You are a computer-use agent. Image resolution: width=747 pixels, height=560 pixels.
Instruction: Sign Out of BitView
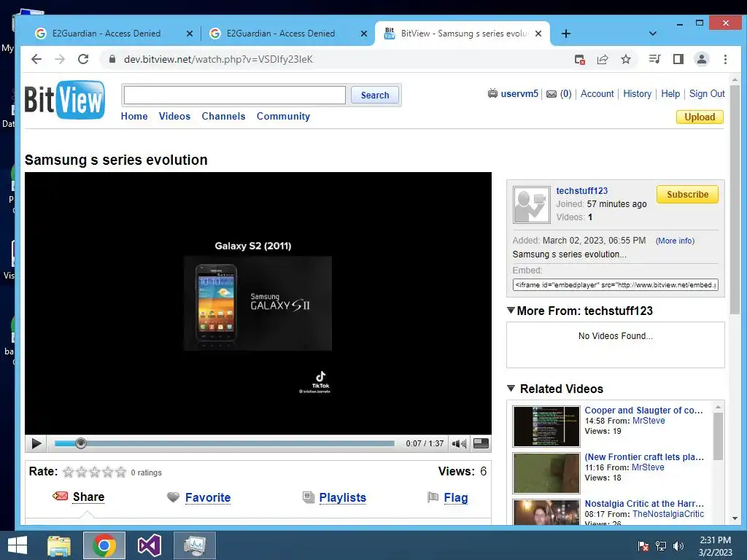click(x=707, y=93)
